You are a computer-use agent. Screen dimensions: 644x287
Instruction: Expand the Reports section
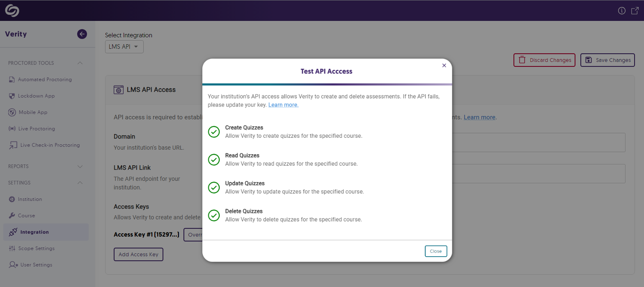coord(80,166)
